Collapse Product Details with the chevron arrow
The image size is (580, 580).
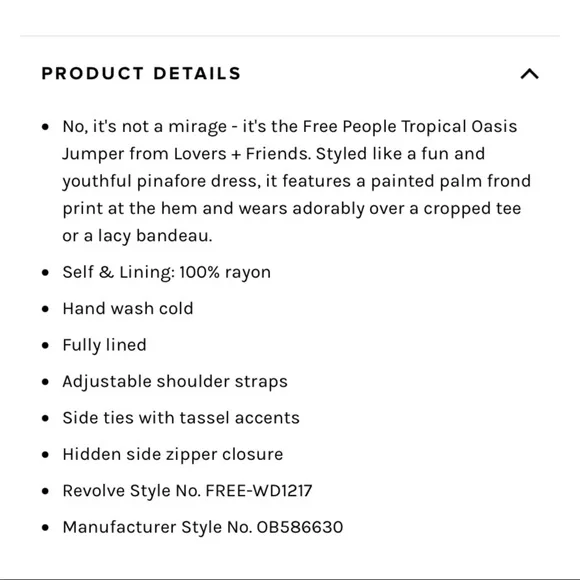[529, 74]
